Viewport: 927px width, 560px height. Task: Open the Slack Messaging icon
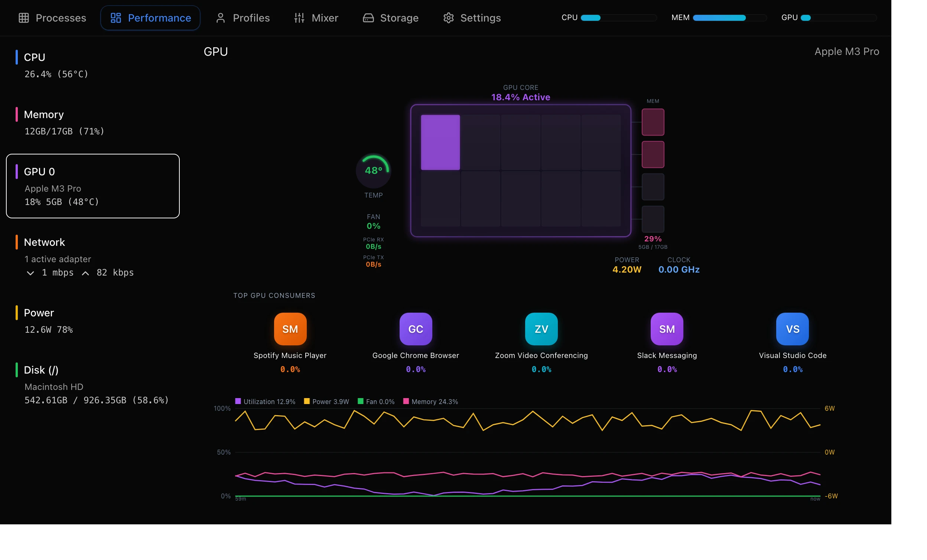point(667,329)
